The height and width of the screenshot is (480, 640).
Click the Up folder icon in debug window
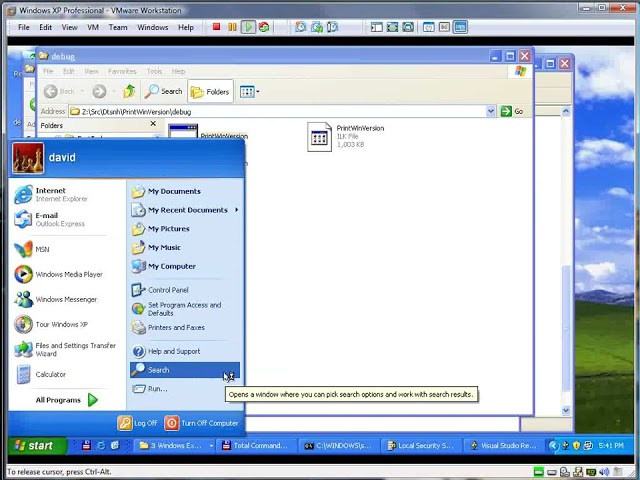(129, 91)
